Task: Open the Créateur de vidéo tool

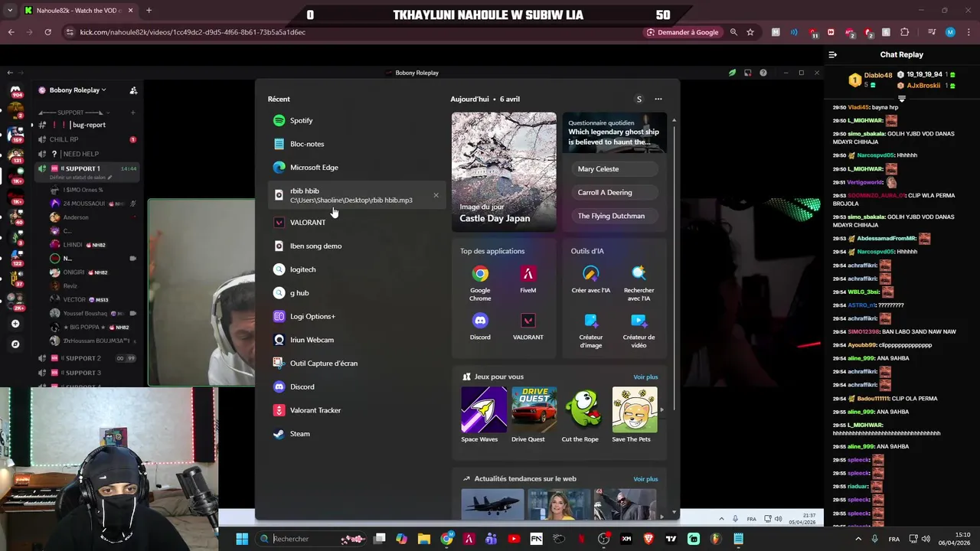Action: click(x=639, y=330)
